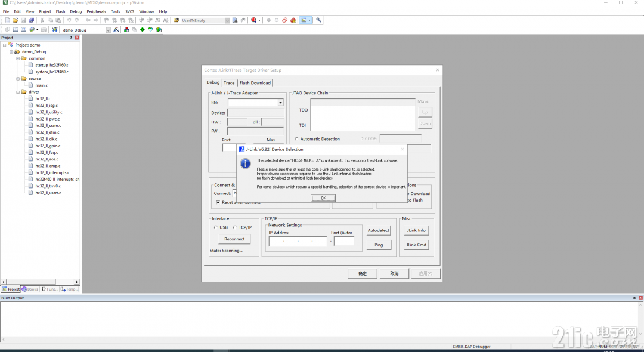
Task: Click the Kill All Breakpoints icon
Action: pyautogui.click(x=293, y=20)
